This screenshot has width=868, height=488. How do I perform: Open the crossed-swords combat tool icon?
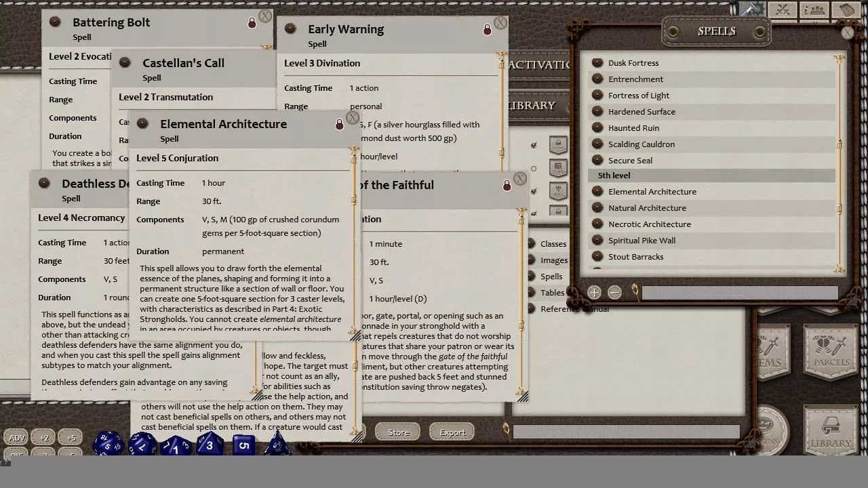783,9
